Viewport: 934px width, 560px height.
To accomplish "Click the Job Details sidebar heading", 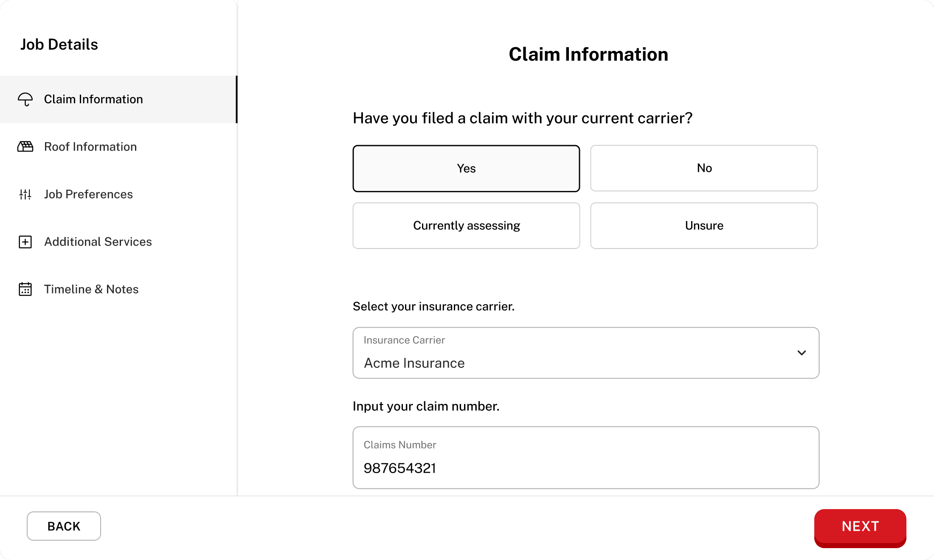I will (x=59, y=45).
